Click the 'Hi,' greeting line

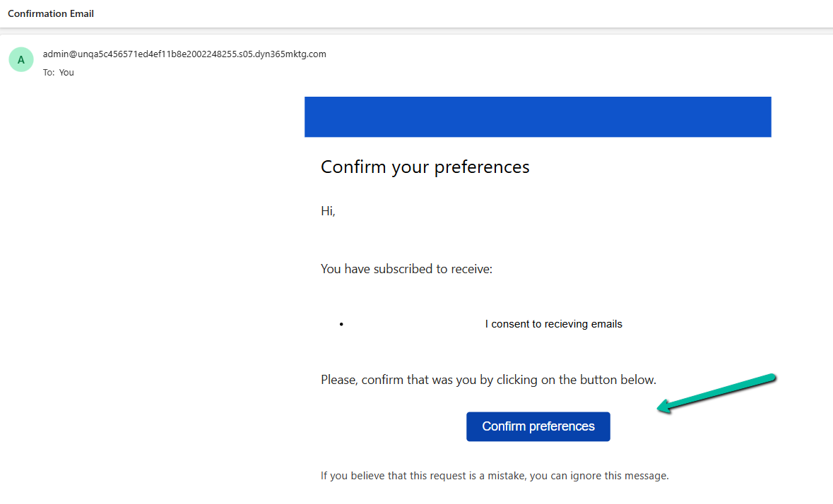328,210
